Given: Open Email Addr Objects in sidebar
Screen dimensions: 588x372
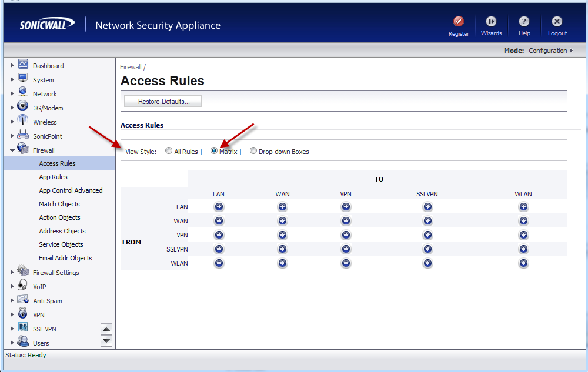Looking at the screenshot, I should click(x=66, y=258).
